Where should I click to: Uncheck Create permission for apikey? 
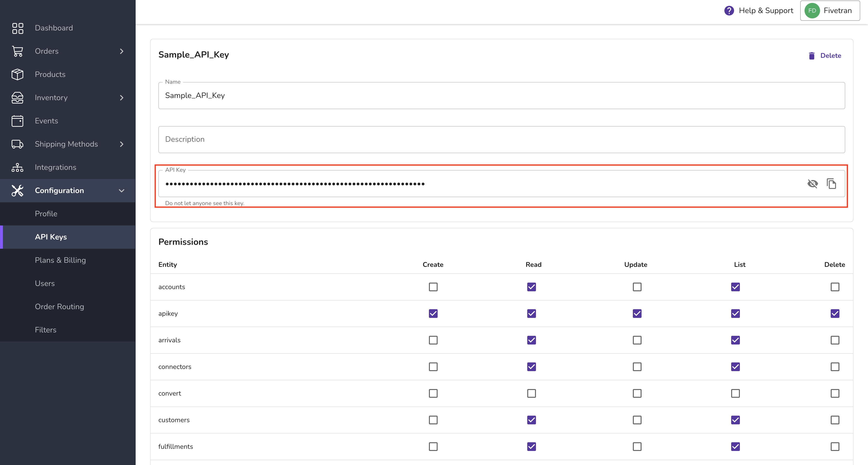(433, 314)
